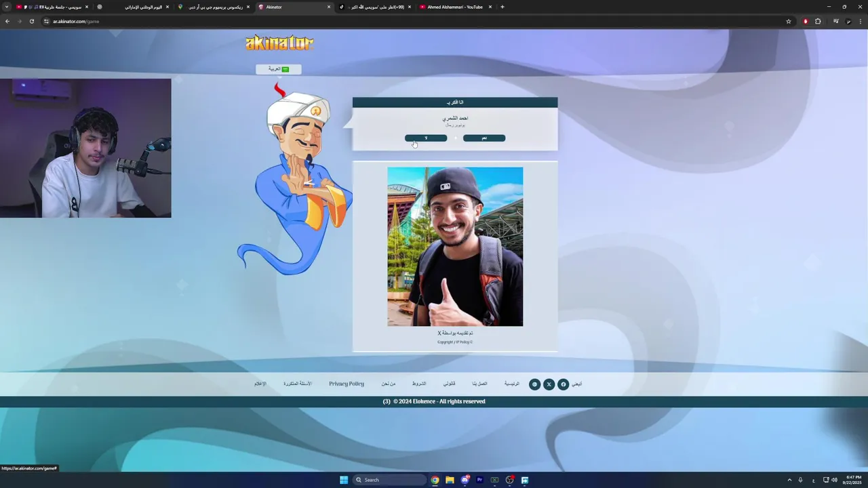The height and width of the screenshot is (488, 868).
Task: Open the Windows Start menu
Action: point(344,480)
